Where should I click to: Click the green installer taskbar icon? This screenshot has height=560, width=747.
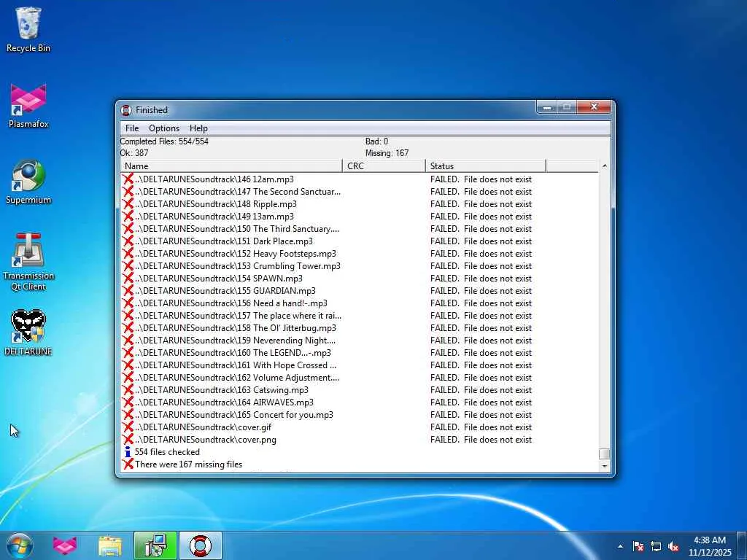click(x=155, y=545)
